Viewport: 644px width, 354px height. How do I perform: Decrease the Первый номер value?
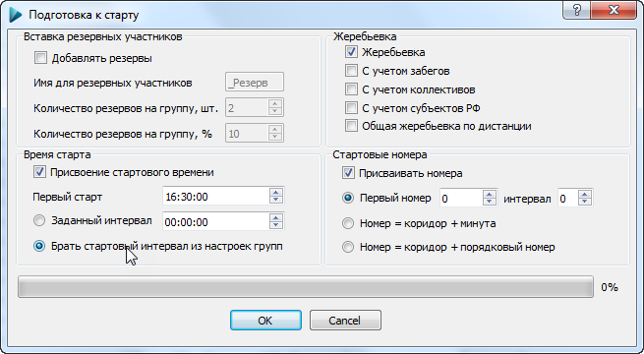[x=490, y=203]
